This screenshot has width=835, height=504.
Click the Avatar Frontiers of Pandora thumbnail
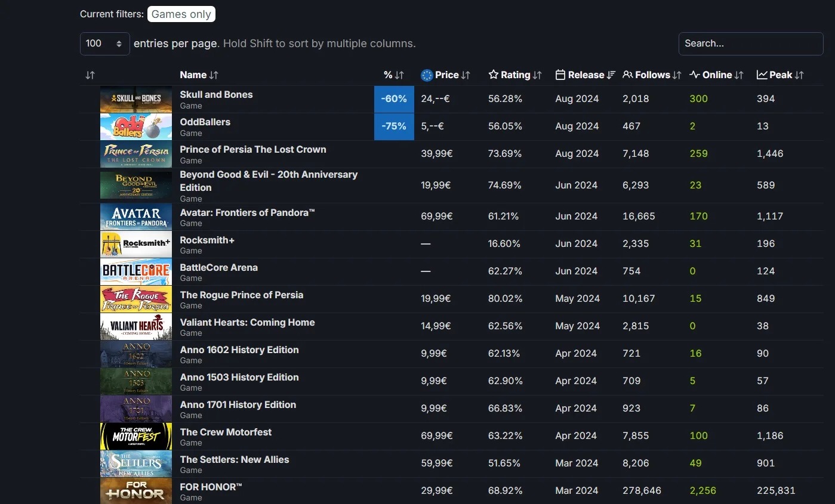[x=135, y=217]
